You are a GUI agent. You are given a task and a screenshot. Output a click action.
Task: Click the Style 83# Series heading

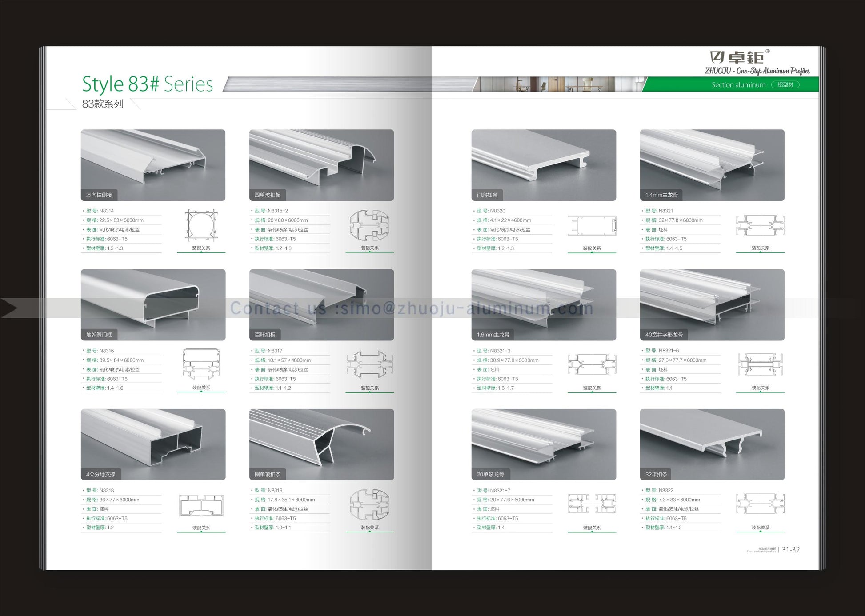(148, 84)
